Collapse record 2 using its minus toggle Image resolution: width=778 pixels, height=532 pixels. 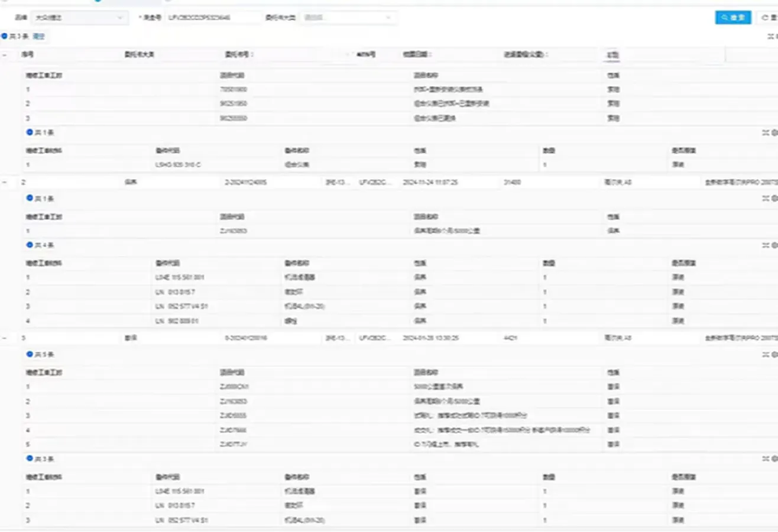[x=5, y=183]
